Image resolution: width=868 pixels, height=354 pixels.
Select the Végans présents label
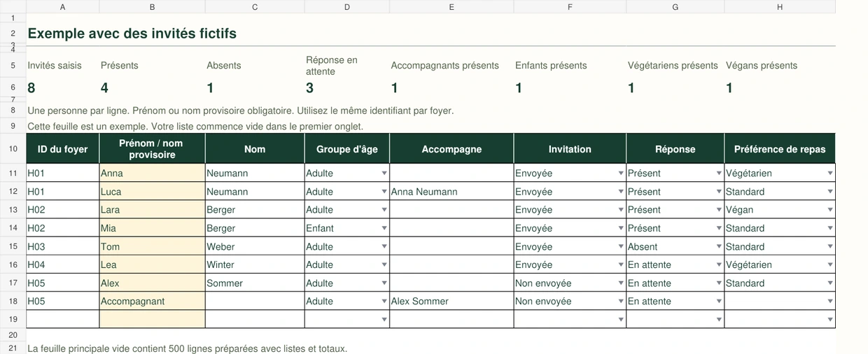pyautogui.click(x=762, y=66)
